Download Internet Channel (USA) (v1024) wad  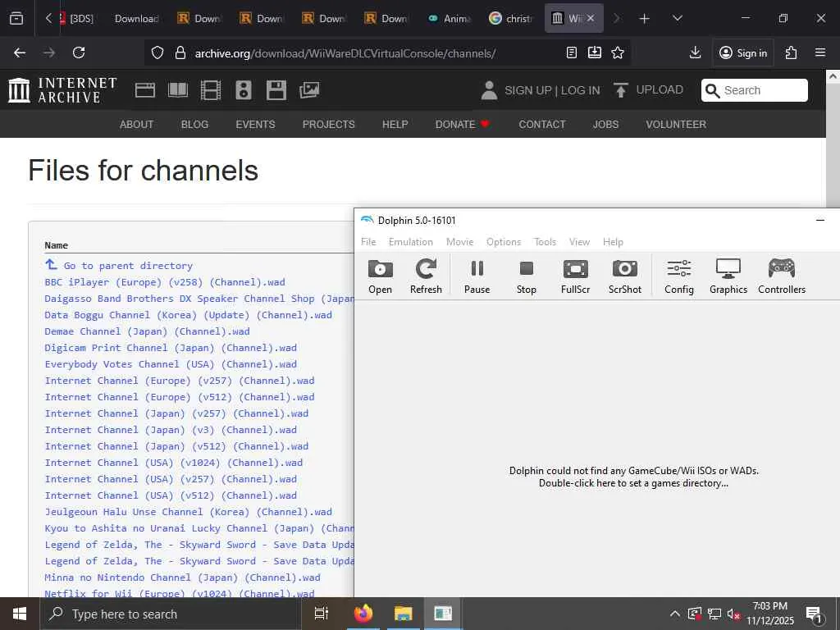coord(174,463)
